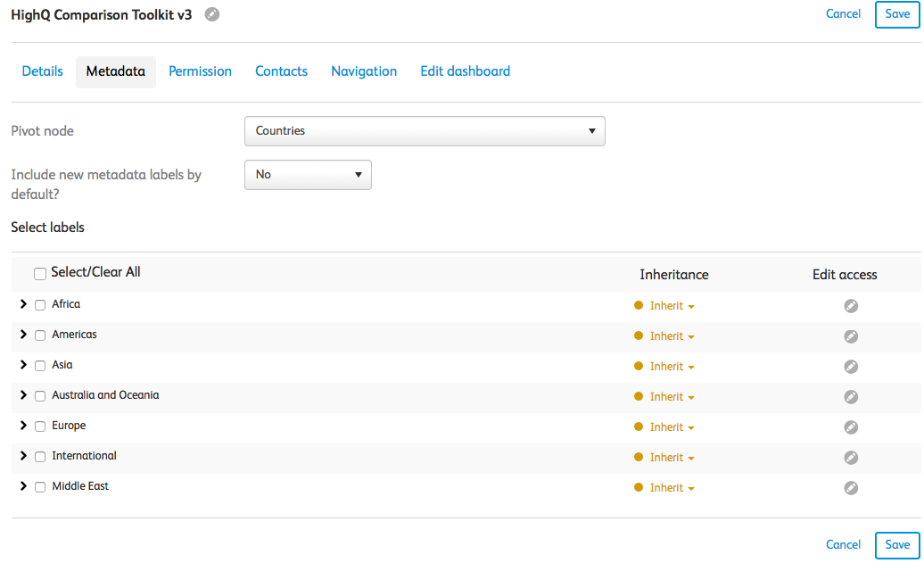Open the Inherit dropdown for Asia

click(672, 367)
